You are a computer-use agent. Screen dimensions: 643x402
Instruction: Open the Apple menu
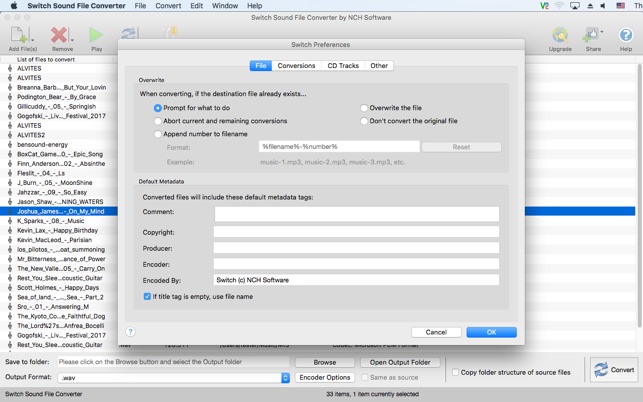coord(14,6)
